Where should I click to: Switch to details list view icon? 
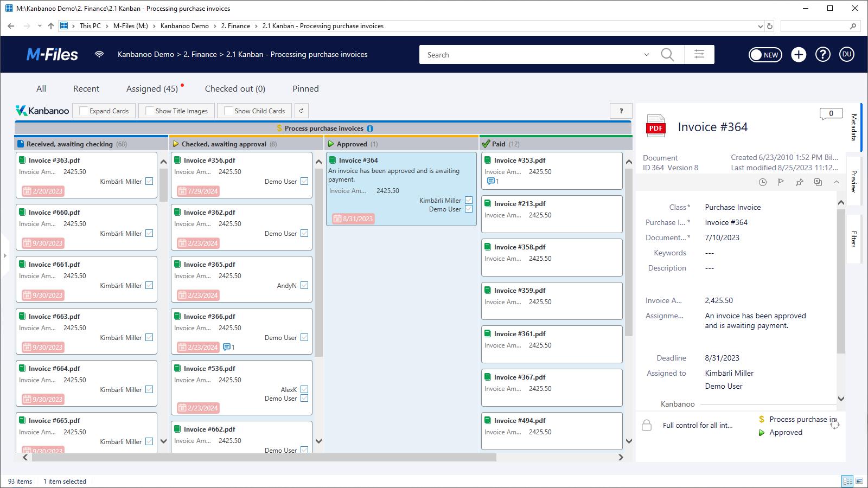pos(847,481)
